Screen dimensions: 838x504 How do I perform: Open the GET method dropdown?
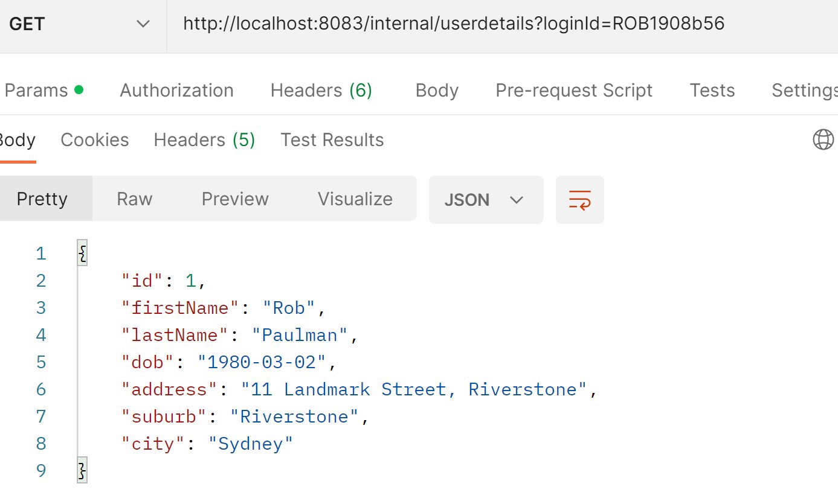(80, 24)
